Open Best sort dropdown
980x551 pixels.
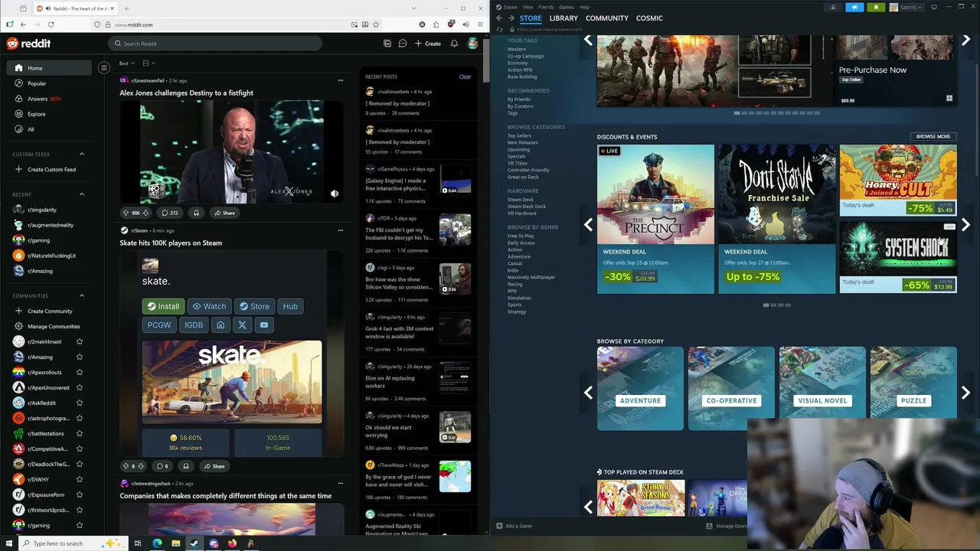pyautogui.click(x=126, y=63)
